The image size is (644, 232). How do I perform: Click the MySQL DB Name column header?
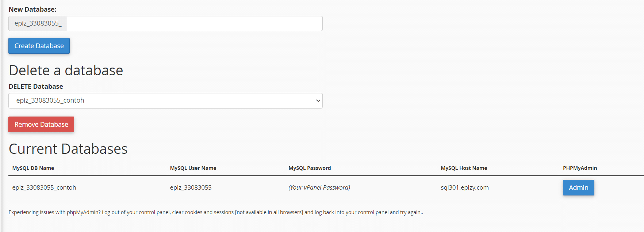[x=33, y=168]
